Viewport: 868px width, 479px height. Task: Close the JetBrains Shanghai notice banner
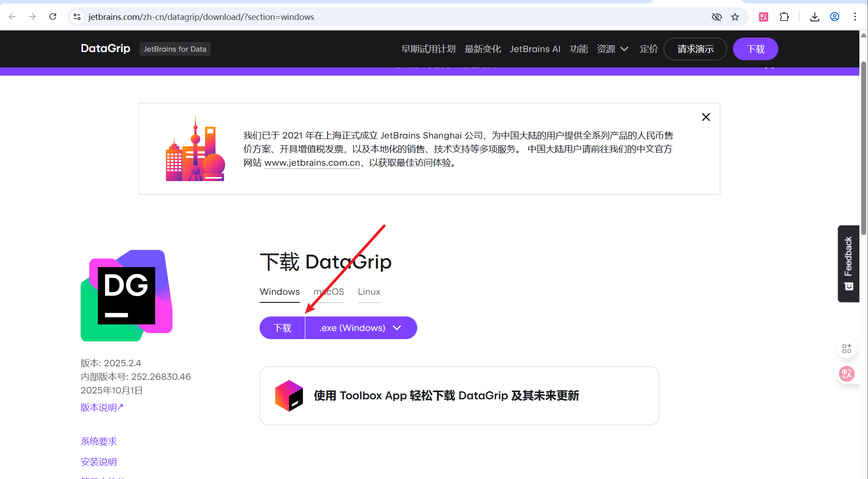(705, 117)
